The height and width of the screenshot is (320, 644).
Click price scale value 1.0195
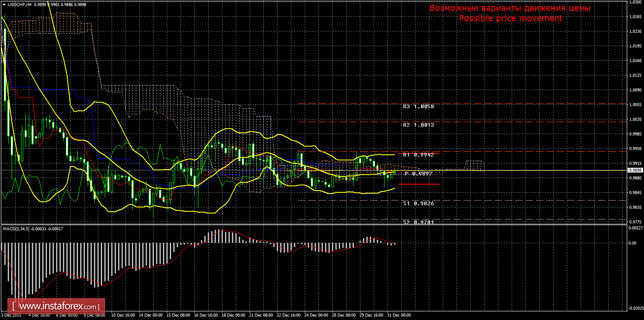[x=635, y=46]
